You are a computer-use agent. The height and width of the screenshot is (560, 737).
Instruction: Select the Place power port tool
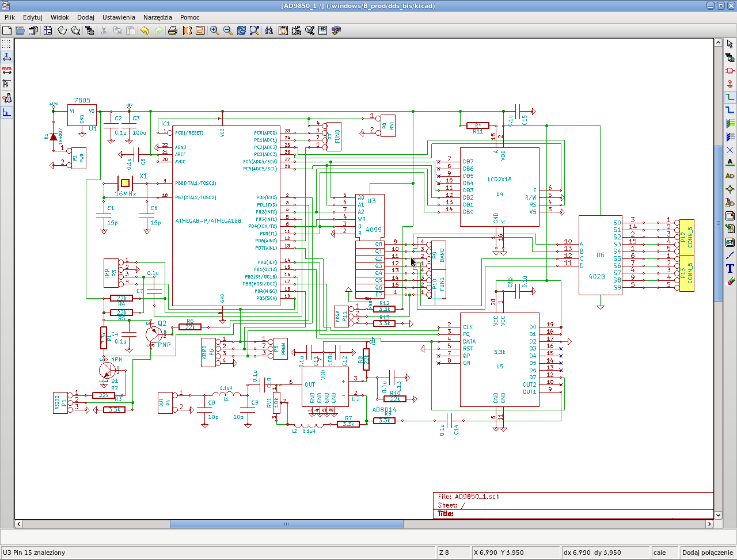click(x=730, y=84)
